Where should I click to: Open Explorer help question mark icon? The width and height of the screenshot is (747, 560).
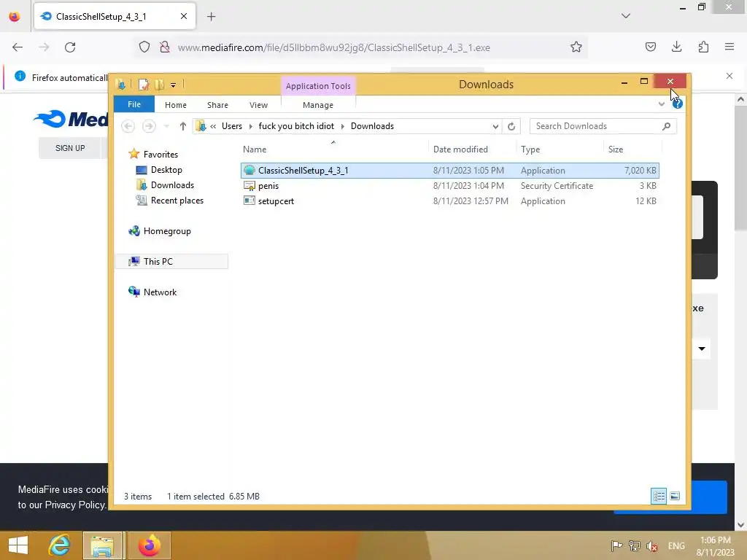[678, 104]
